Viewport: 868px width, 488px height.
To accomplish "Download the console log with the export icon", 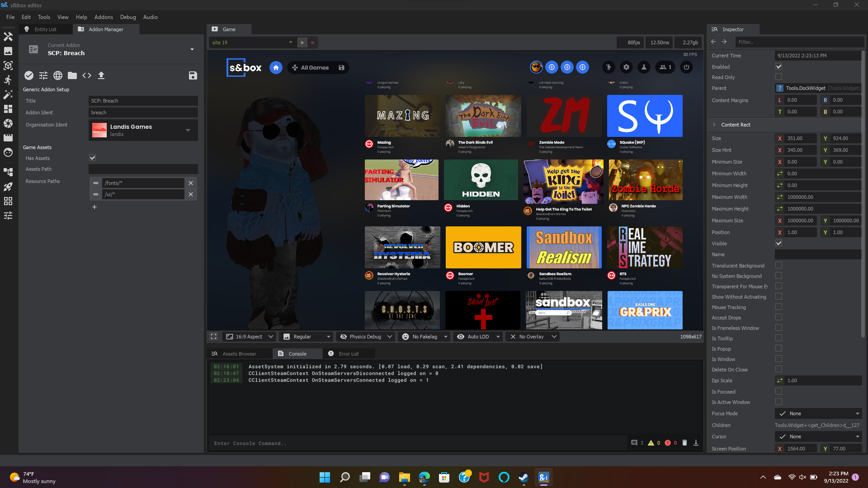I will [696, 443].
